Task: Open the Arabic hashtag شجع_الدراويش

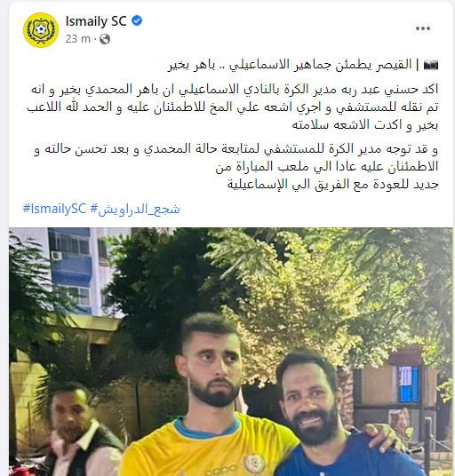Action: [135, 209]
